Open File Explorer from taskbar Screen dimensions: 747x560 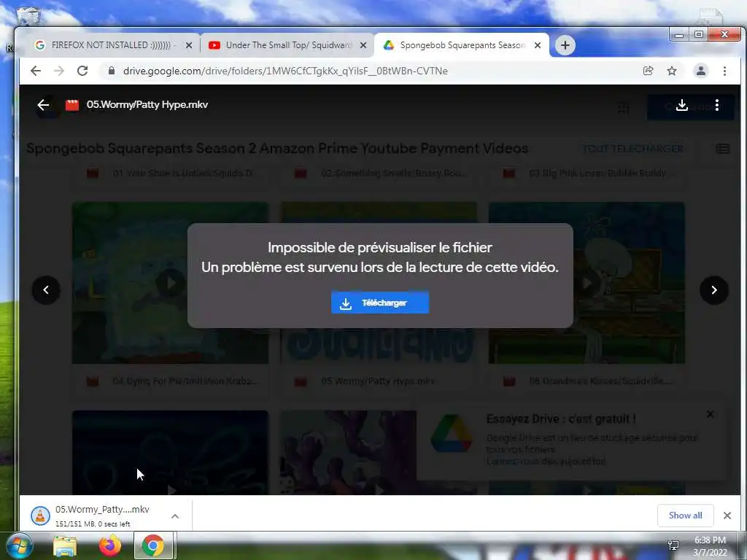coord(65,546)
